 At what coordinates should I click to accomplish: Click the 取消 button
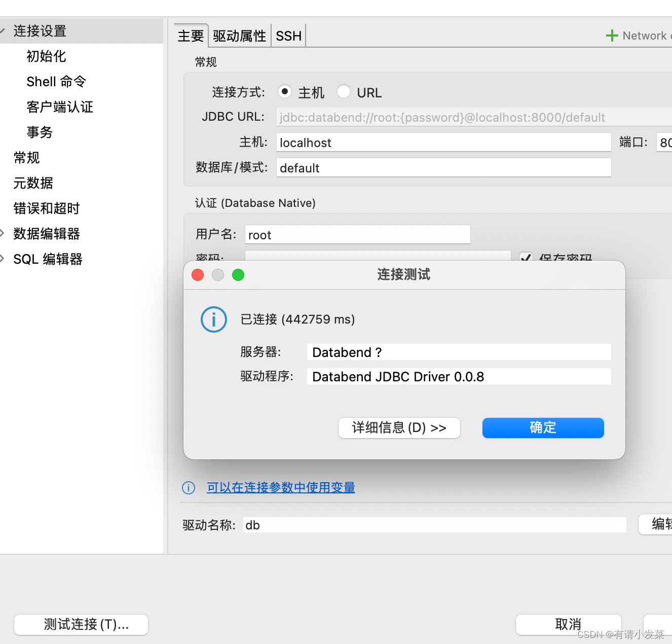pyautogui.click(x=568, y=624)
